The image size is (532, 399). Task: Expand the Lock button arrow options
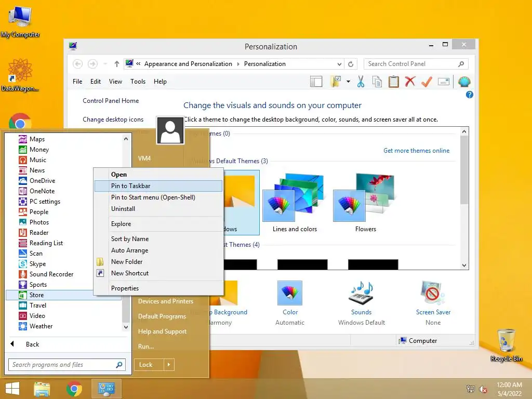[169, 365]
